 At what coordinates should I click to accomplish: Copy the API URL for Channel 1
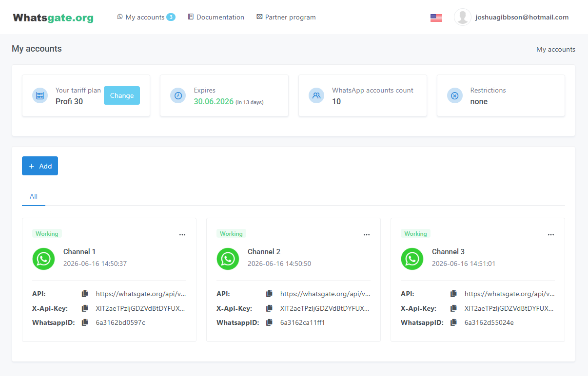point(85,294)
